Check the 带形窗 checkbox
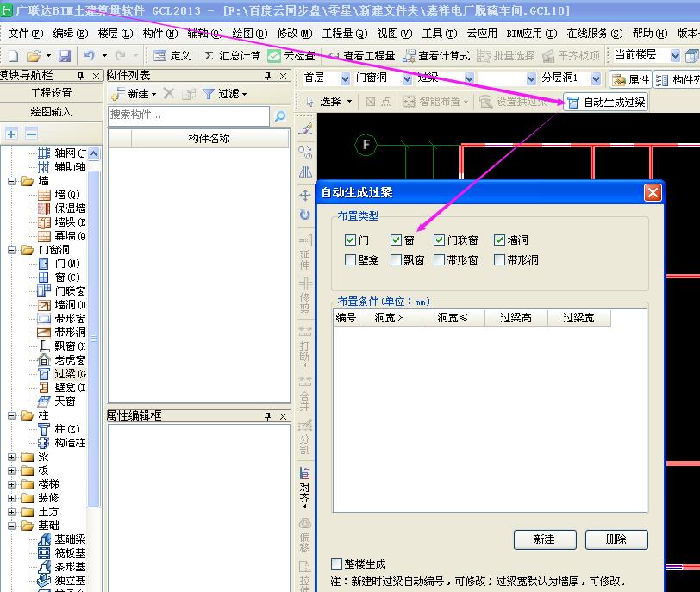The height and width of the screenshot is (592, 700). coord(440,259)
